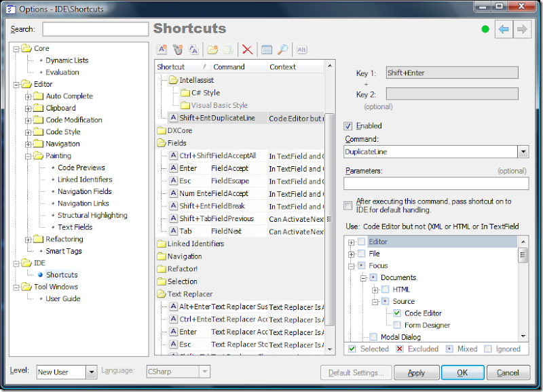The image size is (543, 392).
Task: Expand the Clipboard tree node
Action: click(28, 109)
